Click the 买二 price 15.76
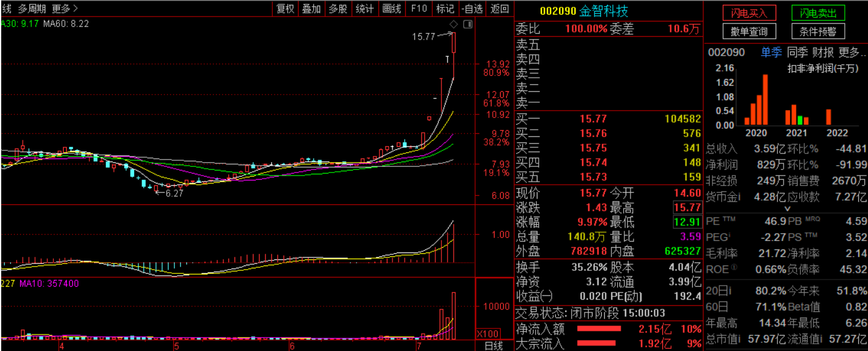868x351 pixels. click(594, 133)
